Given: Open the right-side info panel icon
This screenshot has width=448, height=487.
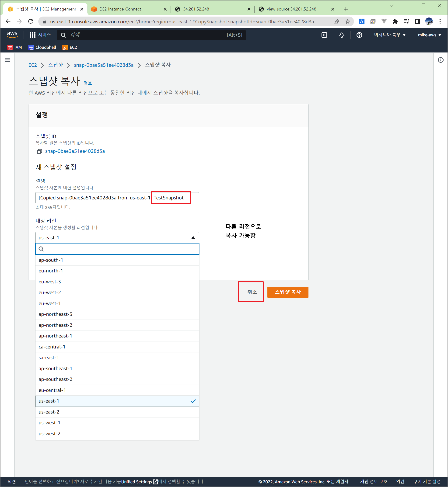Looking at the screenshot, I should pyautogui.click(x=441, y=60).
